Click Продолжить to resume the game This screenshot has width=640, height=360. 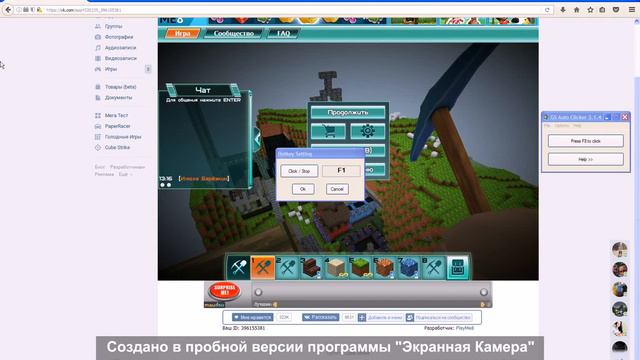click(x=348, y=112)
